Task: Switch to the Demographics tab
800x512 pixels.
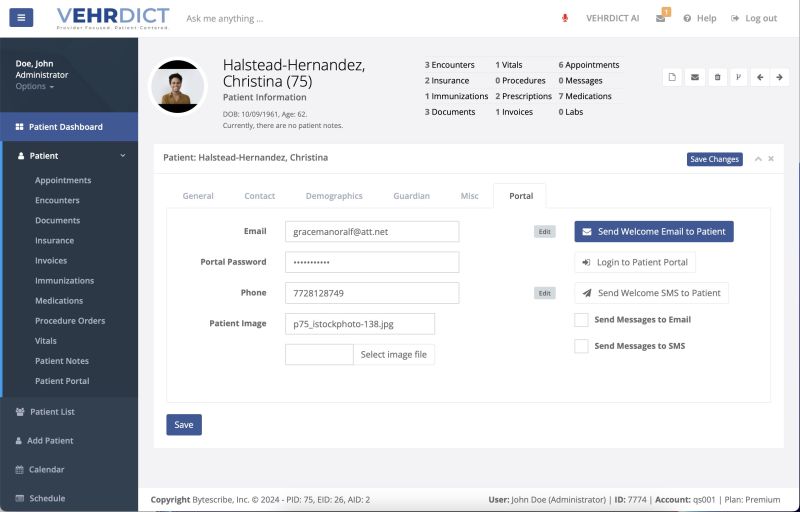Action: click(x=334, y=196)
